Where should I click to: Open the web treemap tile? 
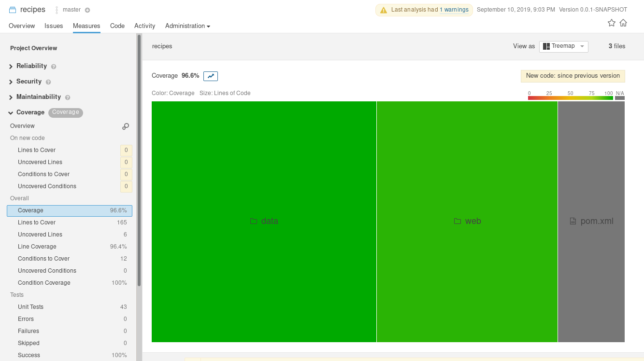point(467,222)
